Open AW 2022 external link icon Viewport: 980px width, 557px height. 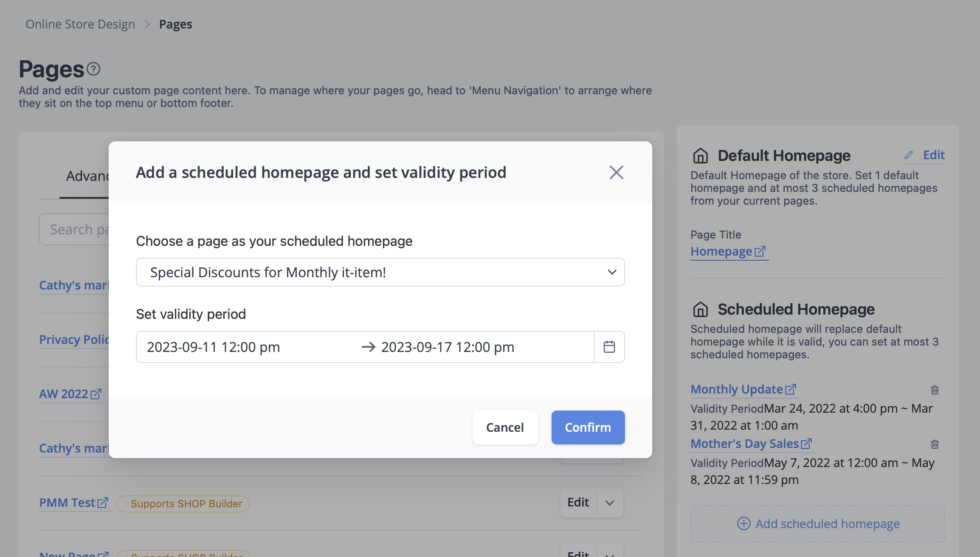pyautogui.click(x=96, y=394)
